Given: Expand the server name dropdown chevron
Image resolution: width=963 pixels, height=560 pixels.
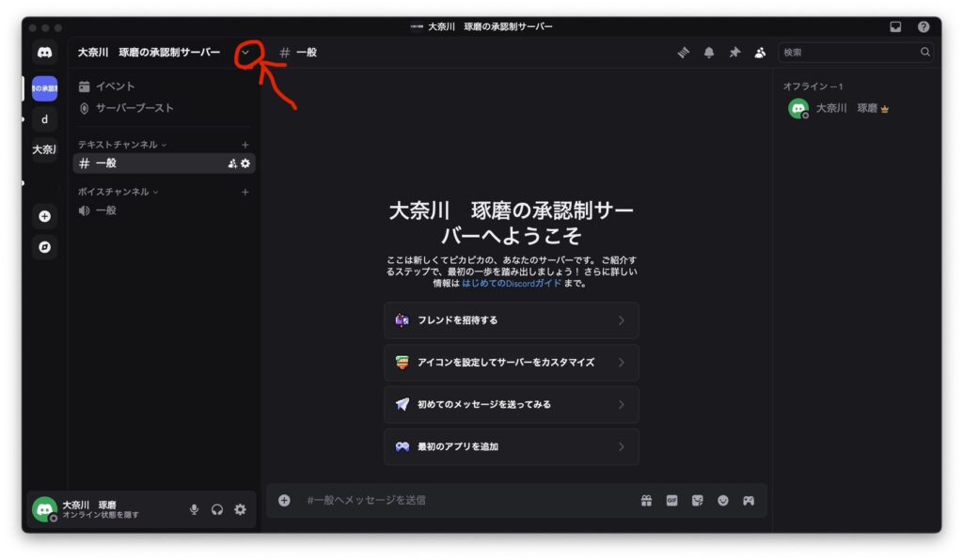Looking at the screenshot, I should pyautogui.click(x=245, y=53).
